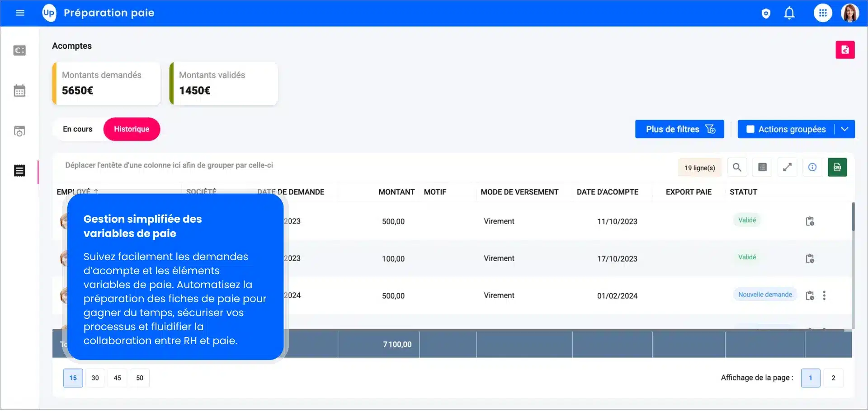This screenshot has width=868, height=411.
Task: Select the time tracking stopwatch sidebar icon
Action: [x=19, y=131]
